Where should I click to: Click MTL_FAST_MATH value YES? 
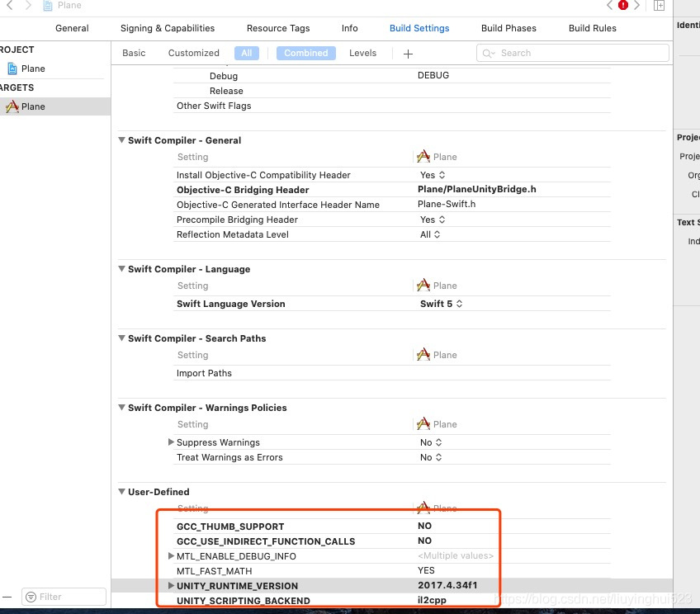pos(426,570)
